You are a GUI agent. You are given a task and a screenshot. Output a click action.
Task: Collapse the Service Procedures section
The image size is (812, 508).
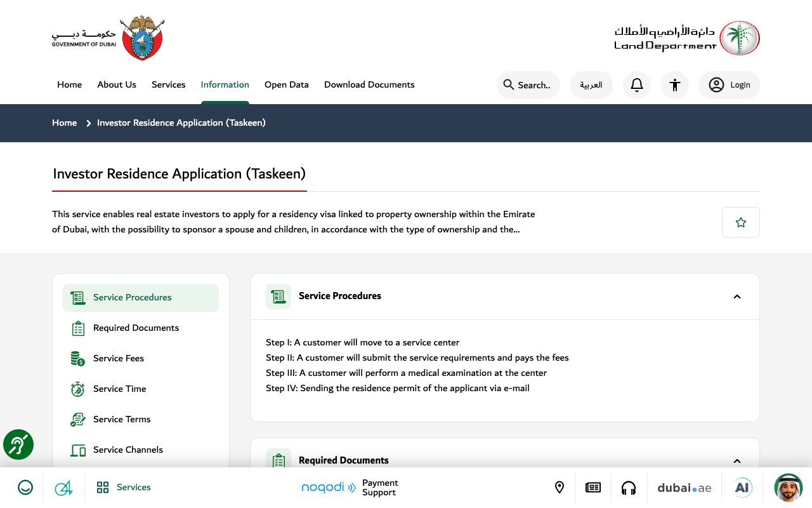(737, 297)
